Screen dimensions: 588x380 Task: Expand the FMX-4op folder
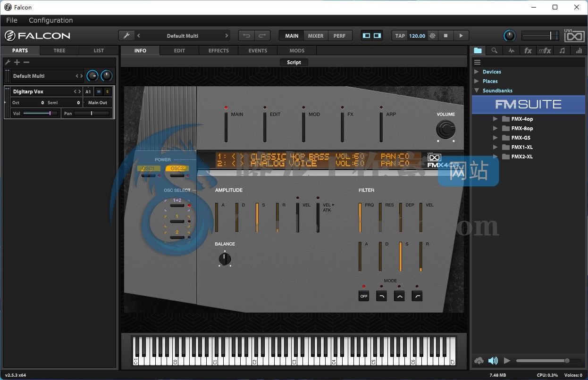point(496,119)
